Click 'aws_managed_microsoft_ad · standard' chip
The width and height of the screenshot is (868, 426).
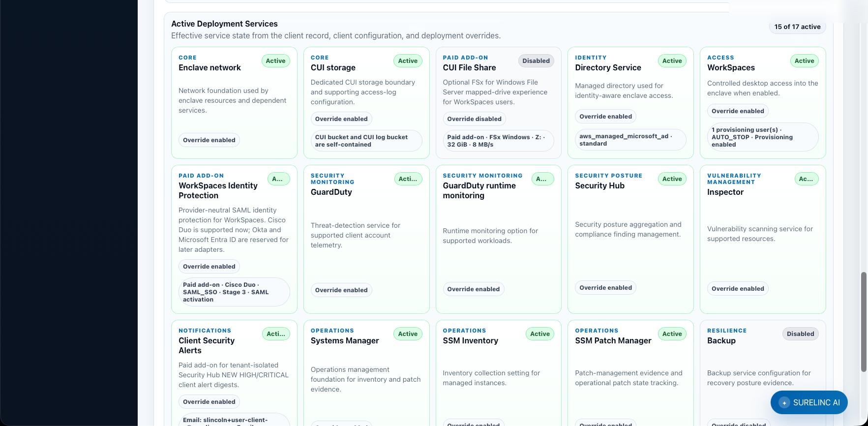point(630,140)
